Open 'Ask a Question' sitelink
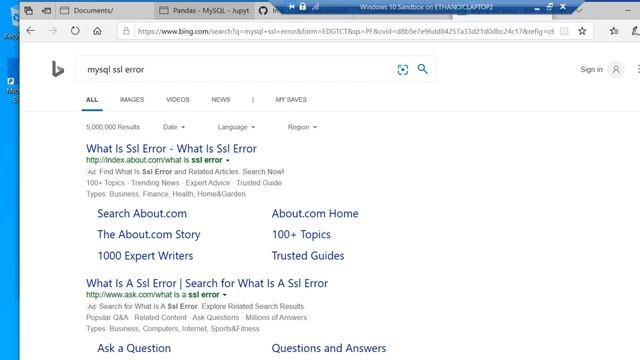 pyautogui.click(x=134, y=348)
